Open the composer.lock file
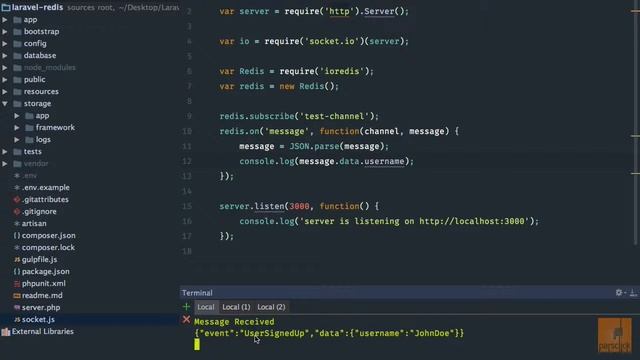 point(48,248)
